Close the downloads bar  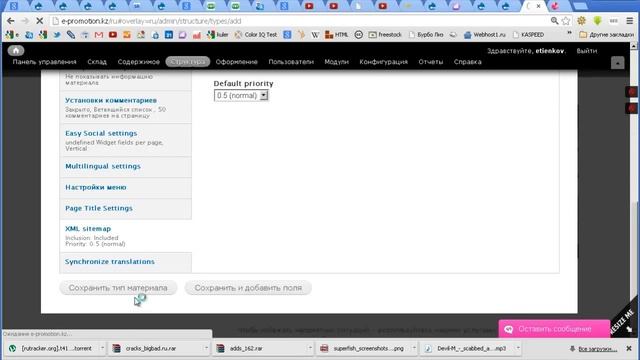click(x=629, y=349)
